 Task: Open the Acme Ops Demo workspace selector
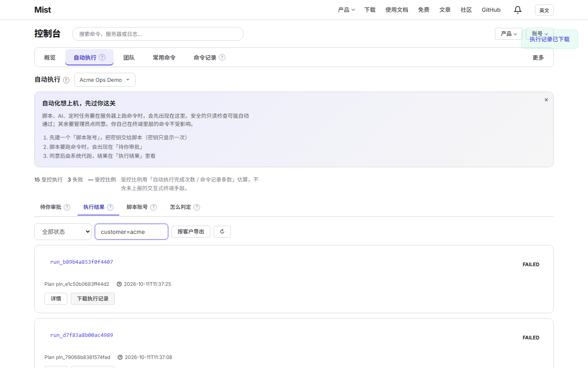105,80
